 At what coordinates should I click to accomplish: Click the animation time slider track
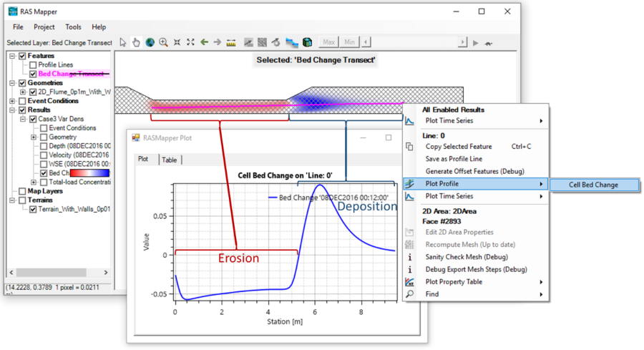click(x=414, y=42)
